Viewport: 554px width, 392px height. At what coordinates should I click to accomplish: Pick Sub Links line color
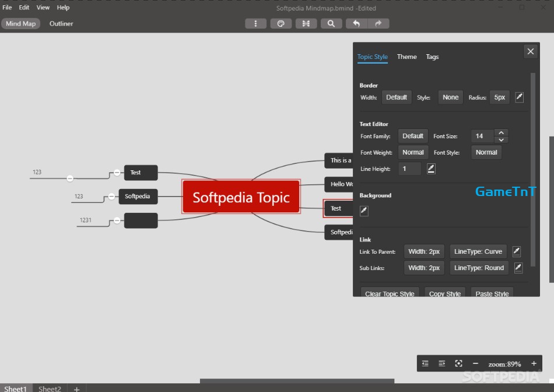[518, 268]
